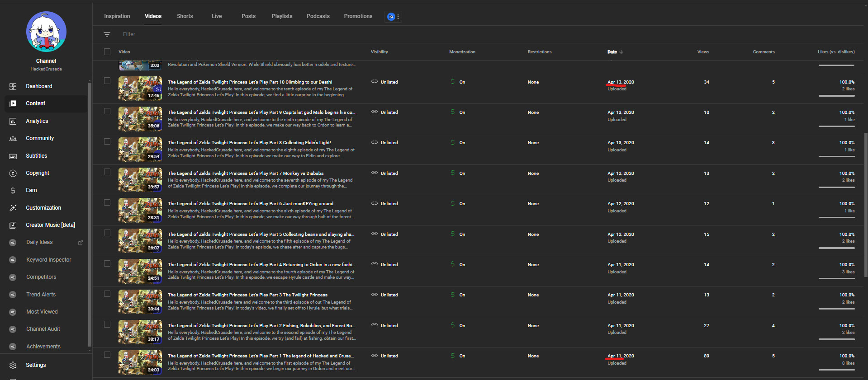Click Views column header

pos(703,52)
